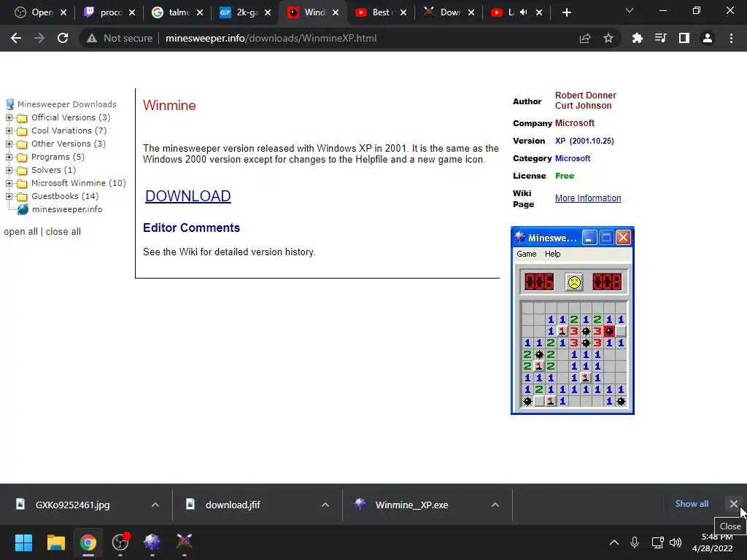Open the crossed-swords app in taskbar
747x560 pixels.
click(185, 542)
